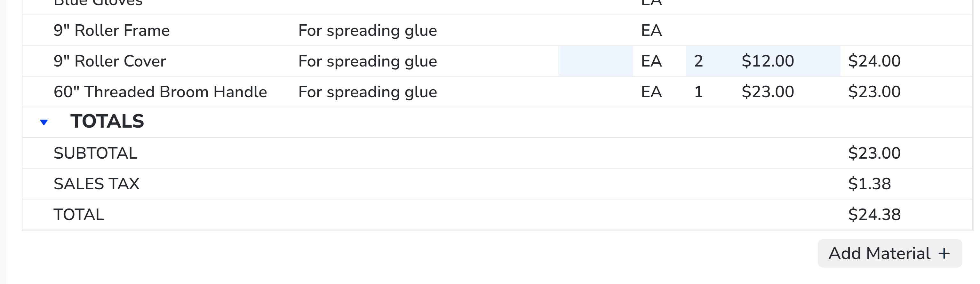
Task: Select the For spreading glue description on Roller Cover
Action: tap(367, 61)
